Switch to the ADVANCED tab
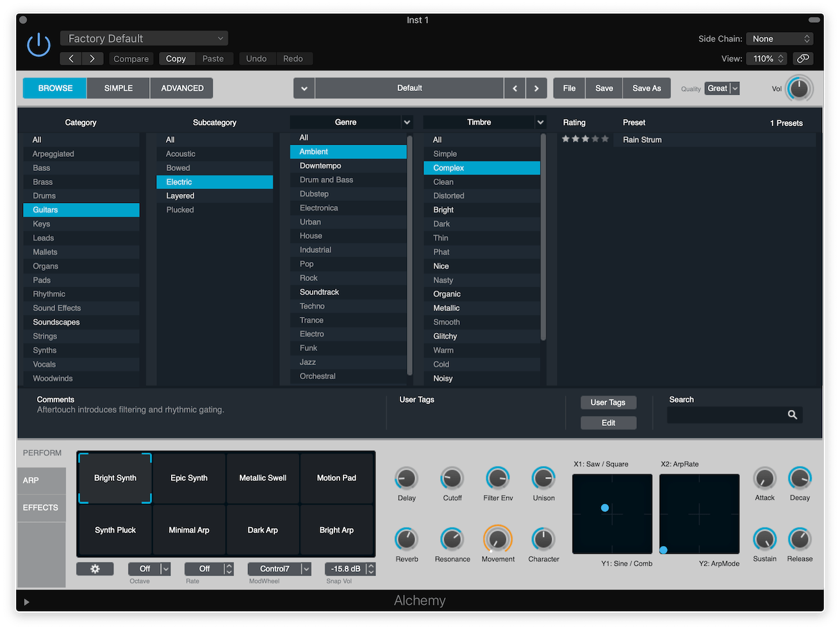Viewport: 840px width, 630px height. click(x=182, y=88)
